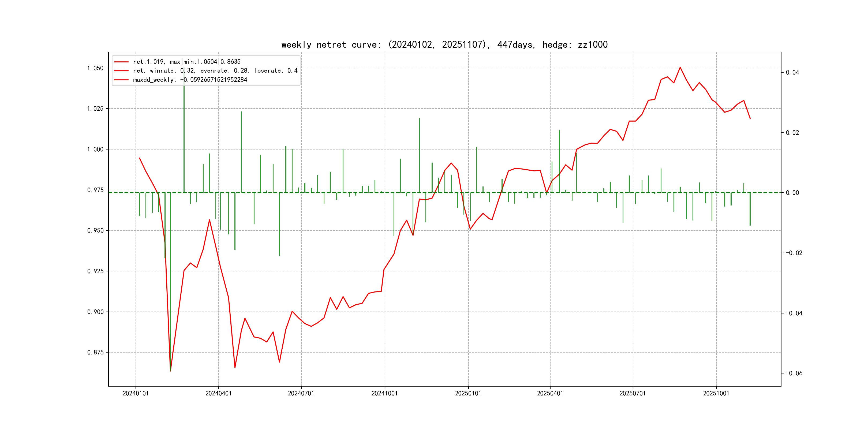The image size is (868, 434).
Task: Click the -0.06 right axis label
Action: [794, 373]
